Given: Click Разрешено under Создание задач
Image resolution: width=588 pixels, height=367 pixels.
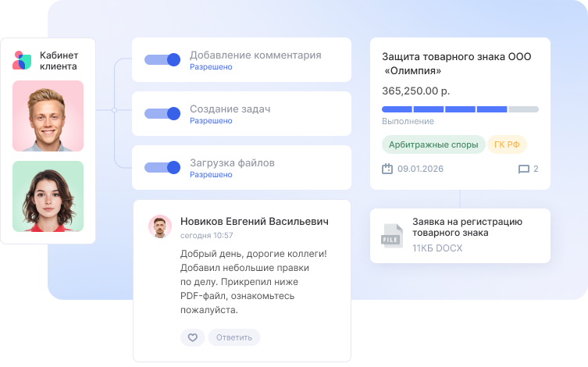Looking at the screenshot, I should [x=211, y=121].
